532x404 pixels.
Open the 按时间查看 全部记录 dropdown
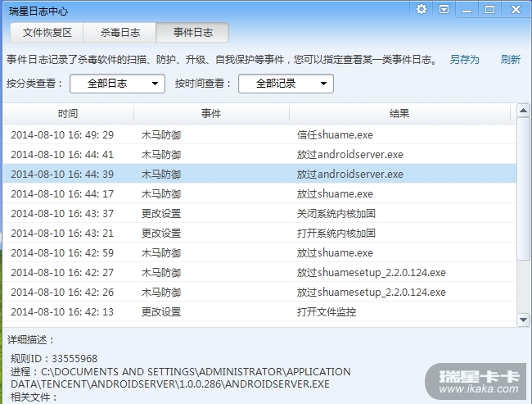pyautogui.click(x=286, y=84)
